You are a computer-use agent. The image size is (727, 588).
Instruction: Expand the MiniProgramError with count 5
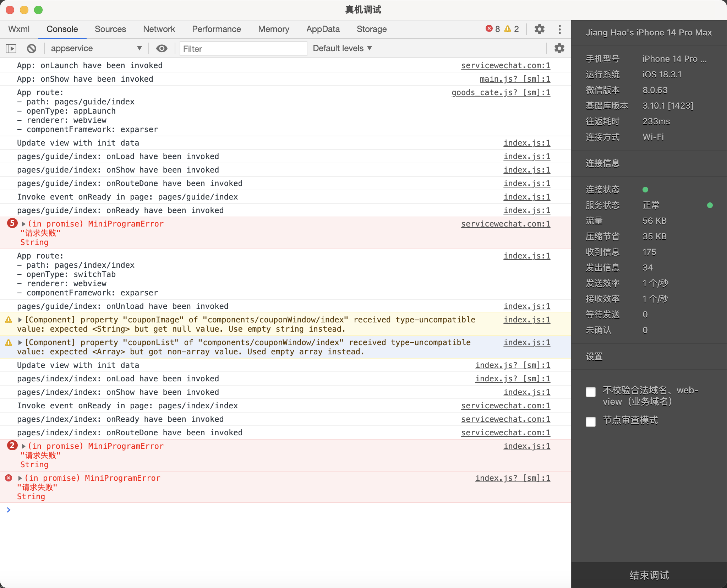coord(23,224)
